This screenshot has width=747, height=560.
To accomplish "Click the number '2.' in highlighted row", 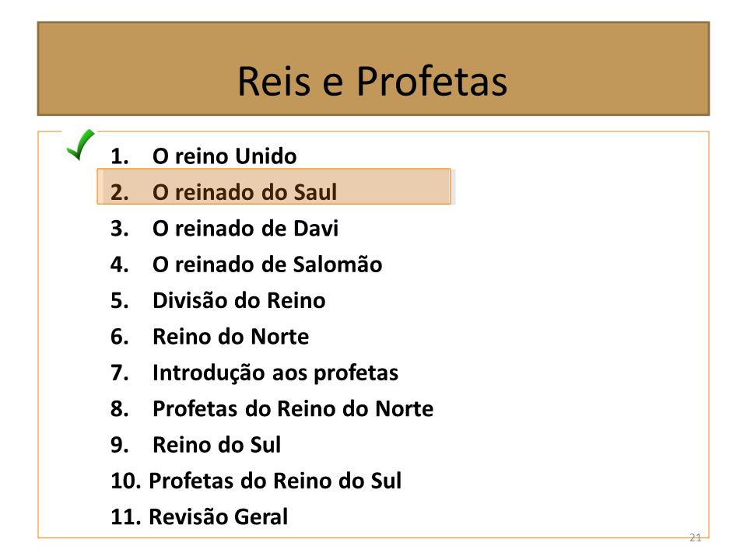I will tap(120, 192).
